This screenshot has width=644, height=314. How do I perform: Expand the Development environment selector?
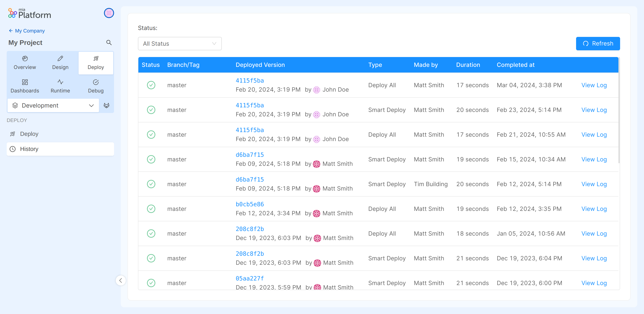click(53, 105)
